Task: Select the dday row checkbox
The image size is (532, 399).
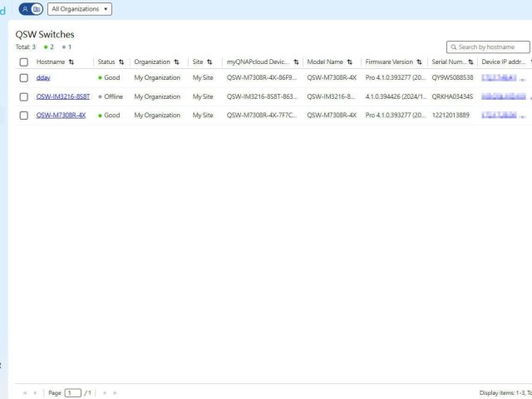Action: click(x=24, y=78)
